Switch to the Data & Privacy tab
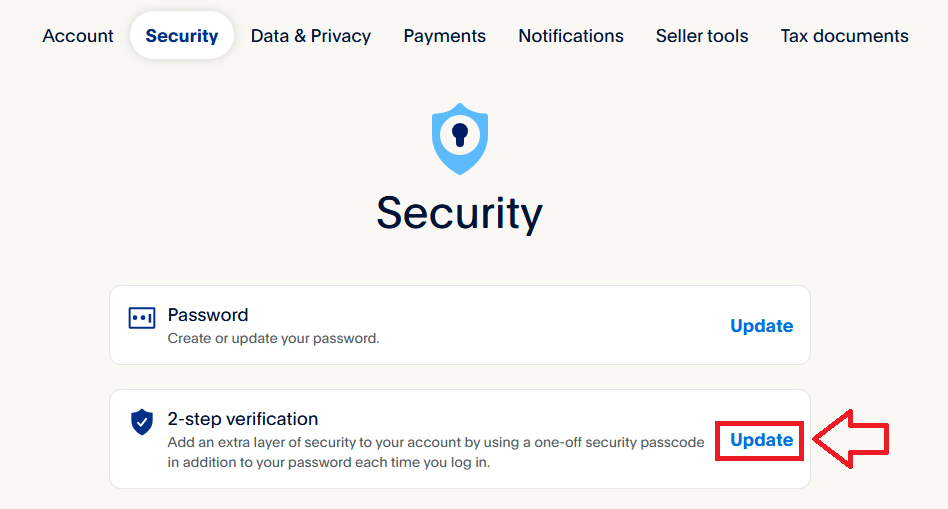 pyautogui.click(x=311, y=36)
